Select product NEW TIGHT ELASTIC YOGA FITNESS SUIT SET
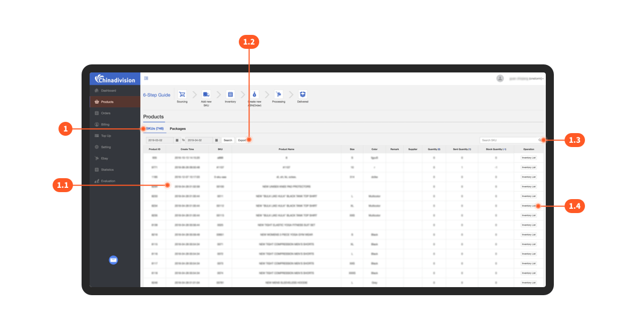Screen dimensions: 644x322 pos(287,225)
